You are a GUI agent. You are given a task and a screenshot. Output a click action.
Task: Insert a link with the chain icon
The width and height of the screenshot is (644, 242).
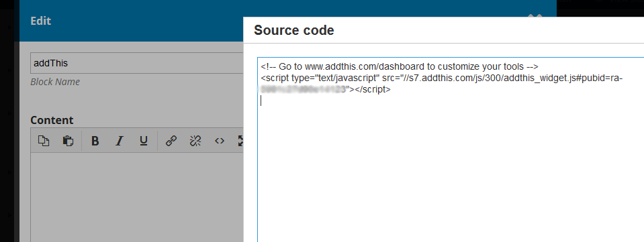pyautogui.click(x=171, y=141)
